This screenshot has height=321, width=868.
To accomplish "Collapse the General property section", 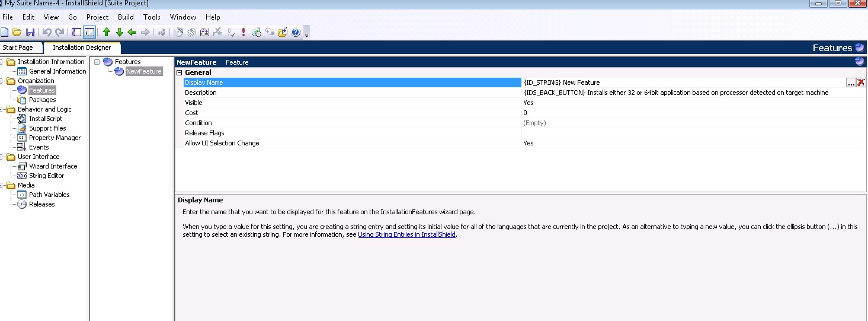I will pos(180,72).
